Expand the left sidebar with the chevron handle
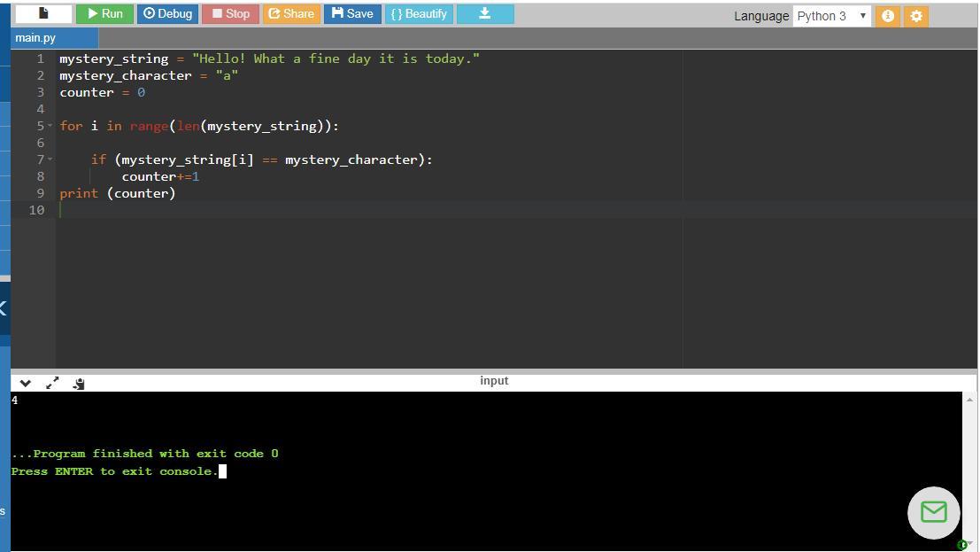 [4, 308]
